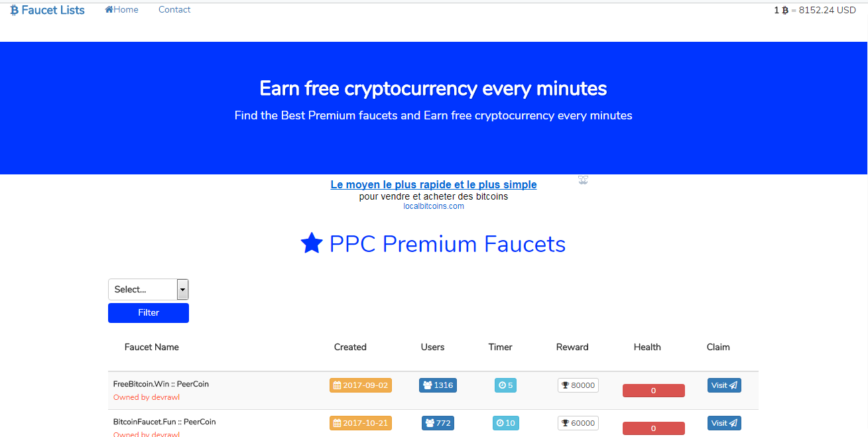Click the 2017-10-21 created date badge
868x437 pixels.
tap(361, 423)
